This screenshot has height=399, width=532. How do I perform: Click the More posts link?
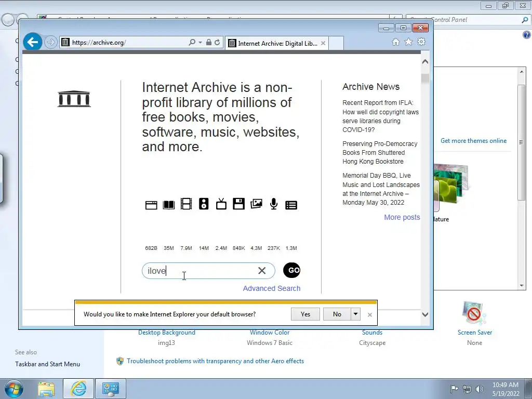pyautogui.click(x=402, y=217)
